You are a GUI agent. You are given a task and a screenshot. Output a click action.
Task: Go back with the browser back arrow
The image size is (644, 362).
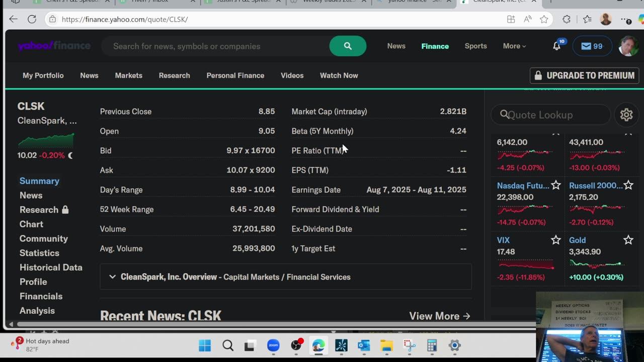click(14, 19)
